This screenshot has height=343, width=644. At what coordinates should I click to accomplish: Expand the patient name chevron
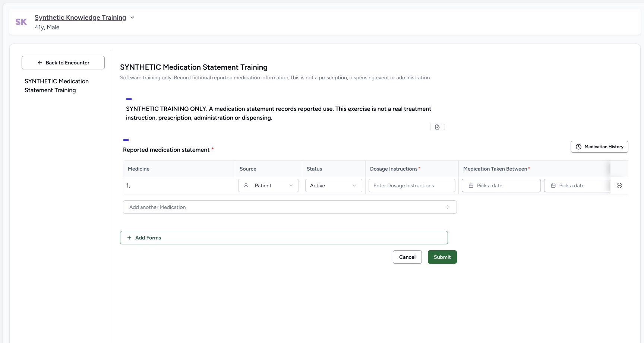pos(132,18)
